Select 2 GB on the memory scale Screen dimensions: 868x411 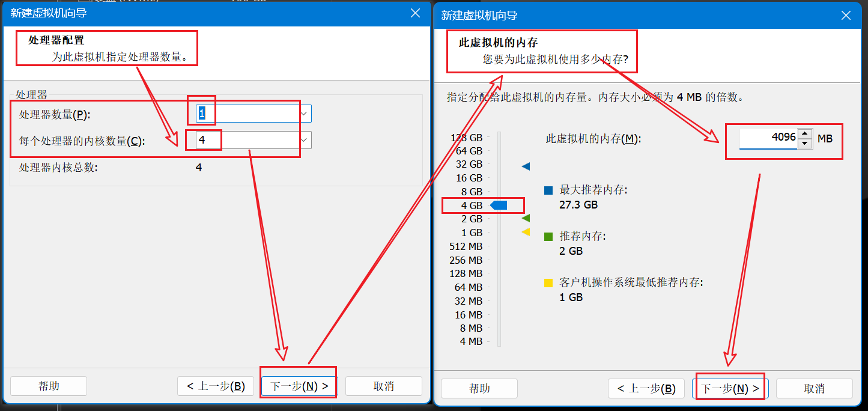pyautogui.click(x=472, y=219)
